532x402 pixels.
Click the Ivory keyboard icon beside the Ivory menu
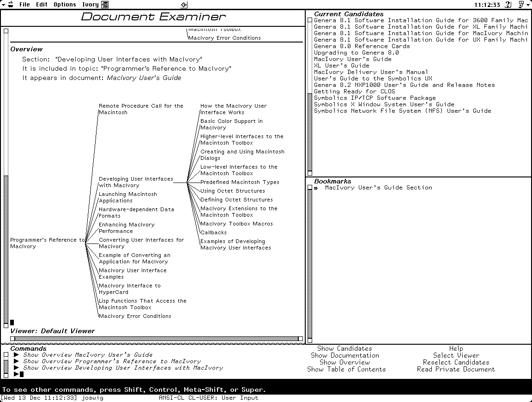click(104, 4)
